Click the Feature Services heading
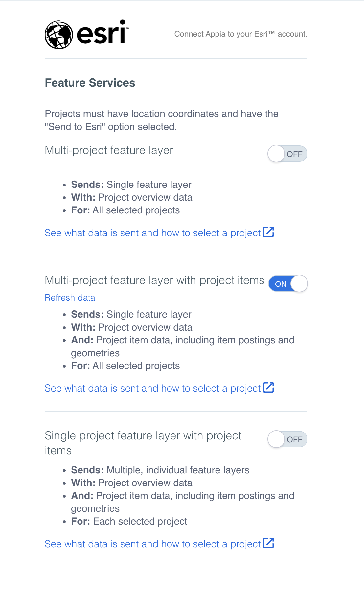The height and width of the screenshot is (594, 364). click(90, 83)
